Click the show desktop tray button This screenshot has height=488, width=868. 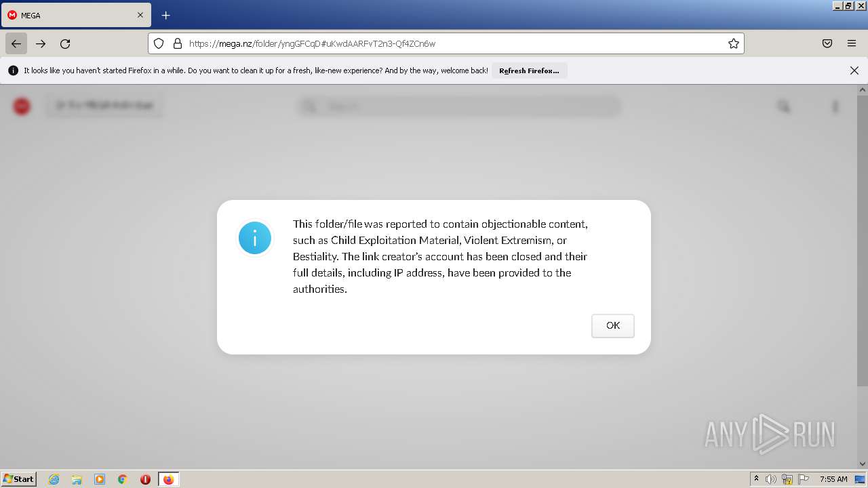(x=861, y=479)
